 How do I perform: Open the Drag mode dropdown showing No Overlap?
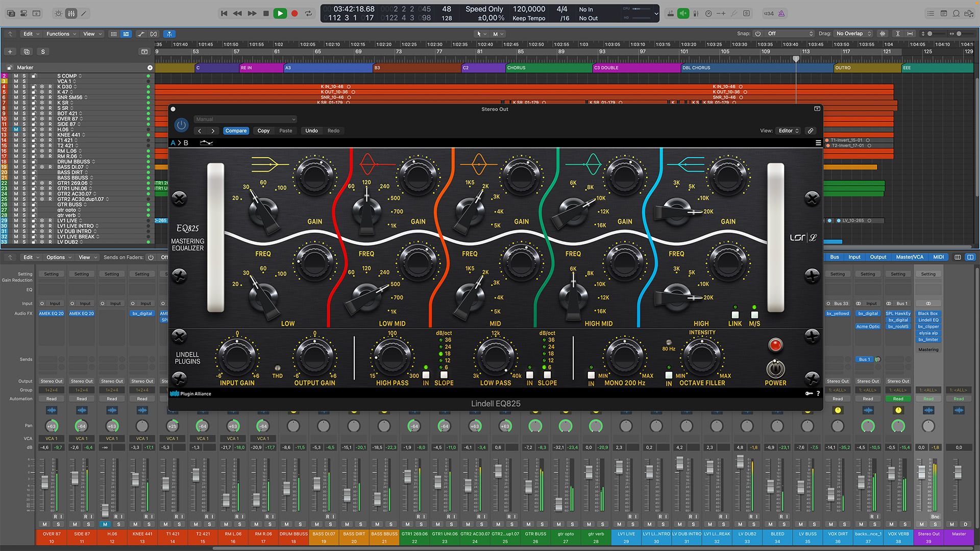click(x=853, y=34)
